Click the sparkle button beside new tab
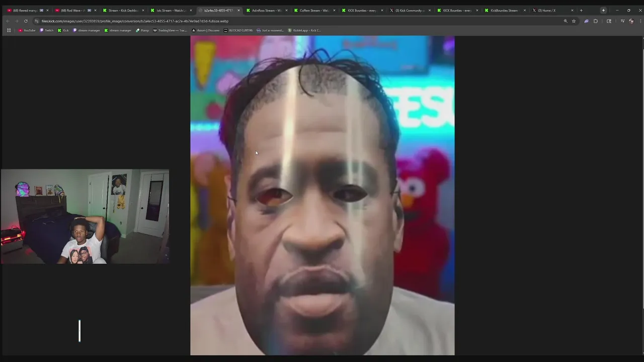This screenshot has width=644, height=362. (x=603, y=10)
